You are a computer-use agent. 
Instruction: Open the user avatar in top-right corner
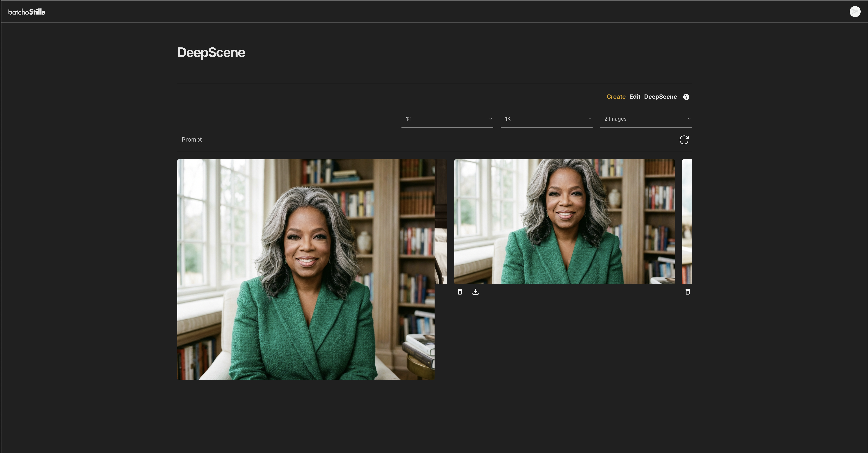pyautogui.click(x=855, y=12)
